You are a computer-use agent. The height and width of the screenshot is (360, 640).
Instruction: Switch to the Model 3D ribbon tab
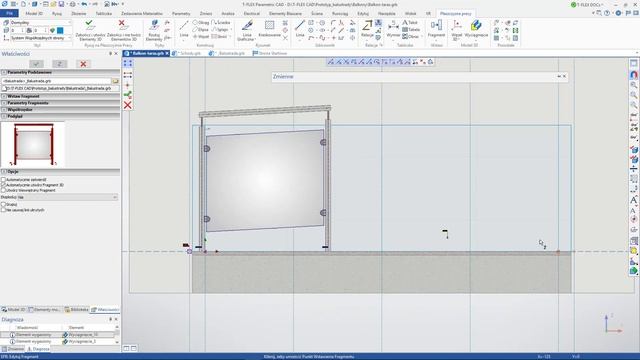pyautogui.click(x=34, y=13)
